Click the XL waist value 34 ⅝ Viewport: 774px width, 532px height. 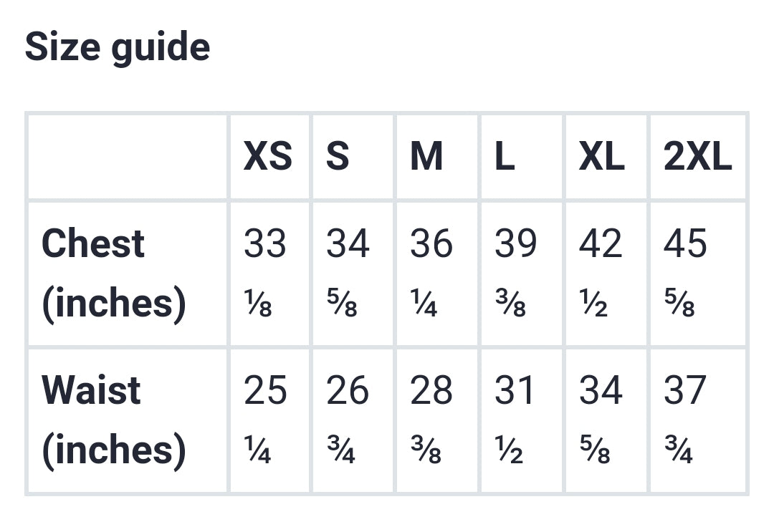coord(601,420)
